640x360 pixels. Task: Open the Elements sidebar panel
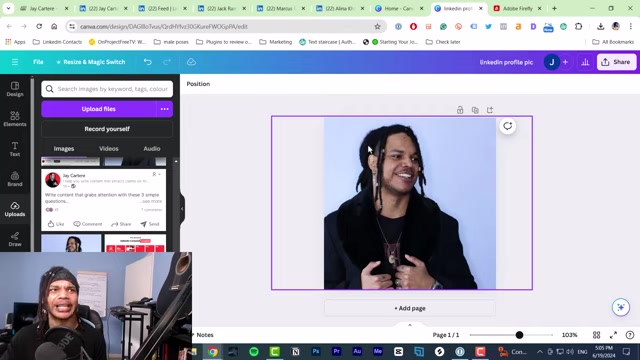[15, 119]
